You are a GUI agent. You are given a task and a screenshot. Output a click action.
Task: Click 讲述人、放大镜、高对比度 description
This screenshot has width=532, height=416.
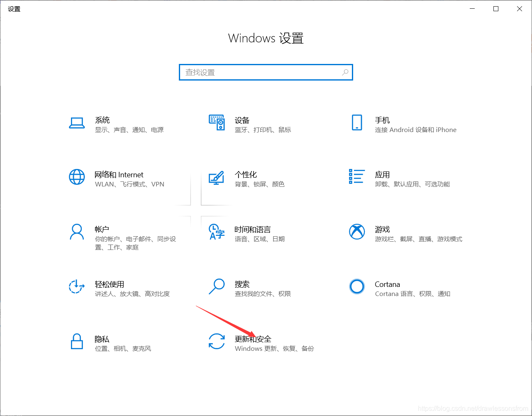click(x=132, y=294)
